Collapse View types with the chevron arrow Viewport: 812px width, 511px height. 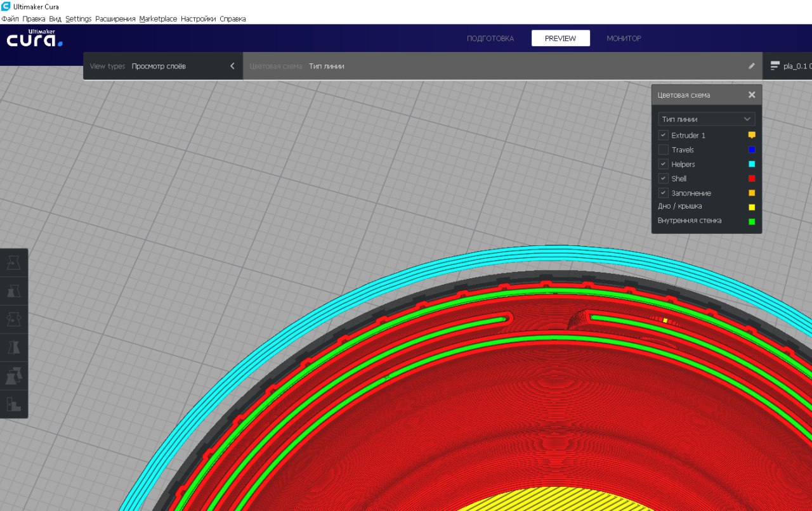[x=232, y=66]
